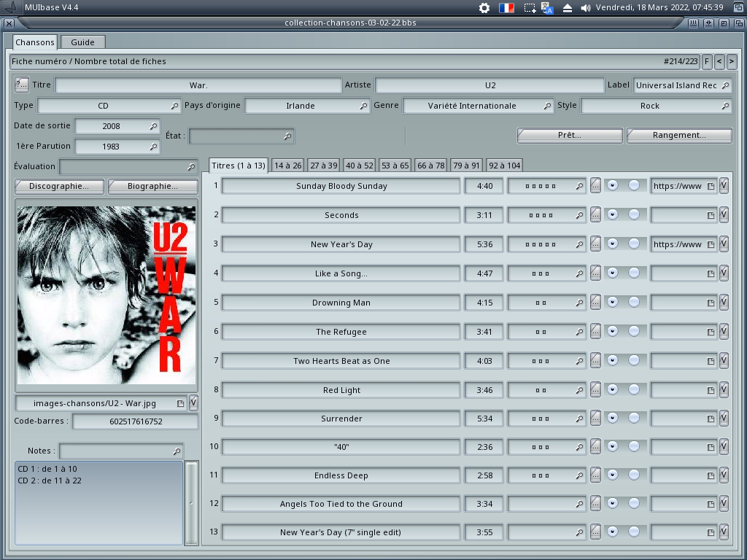Viewport: 747px width, 560px height.
Task: Open the Date de sortie list showing 2008
Action: tap(117, 126)
